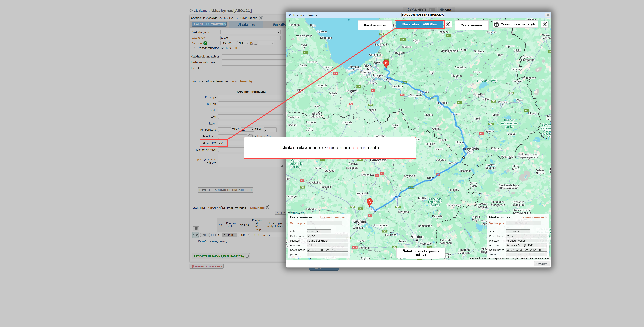Open INFO for freight row 1
Viewport: 644px width, 327px height.
point(205,235)
